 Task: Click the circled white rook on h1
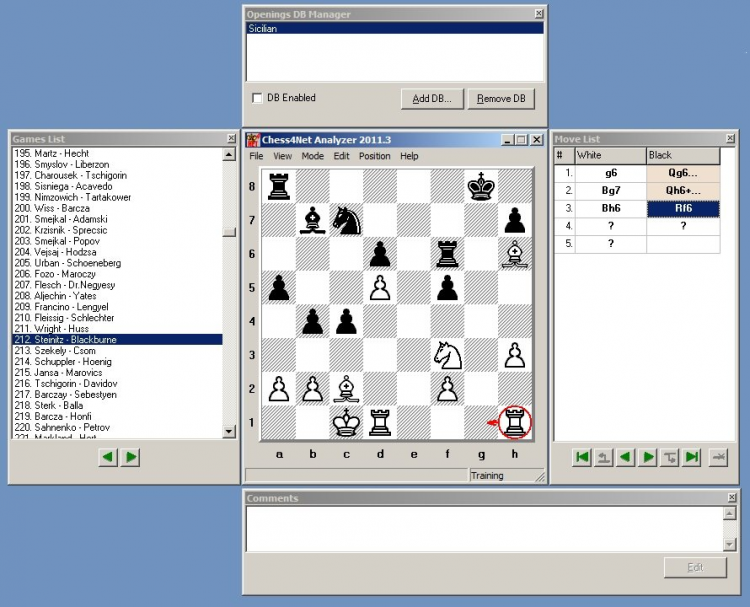pyautogui.click(x=515, y=422)
